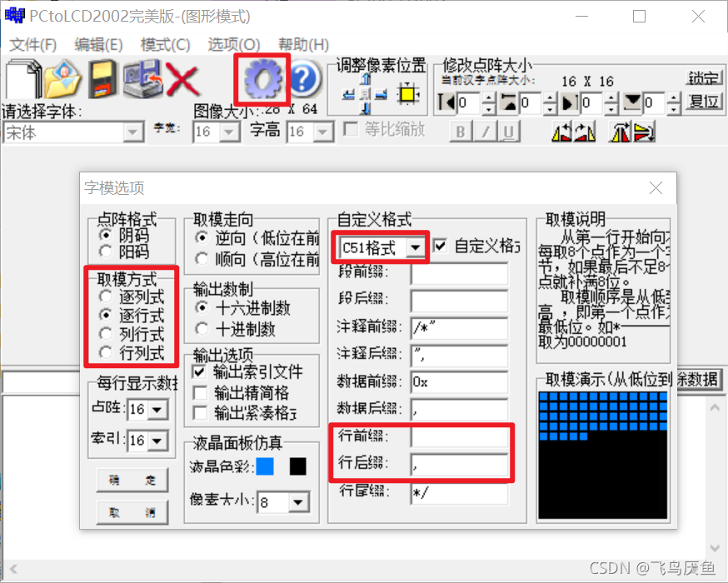728x583 pixels.
Task: Click the 锁定 button
Action: 704,78
